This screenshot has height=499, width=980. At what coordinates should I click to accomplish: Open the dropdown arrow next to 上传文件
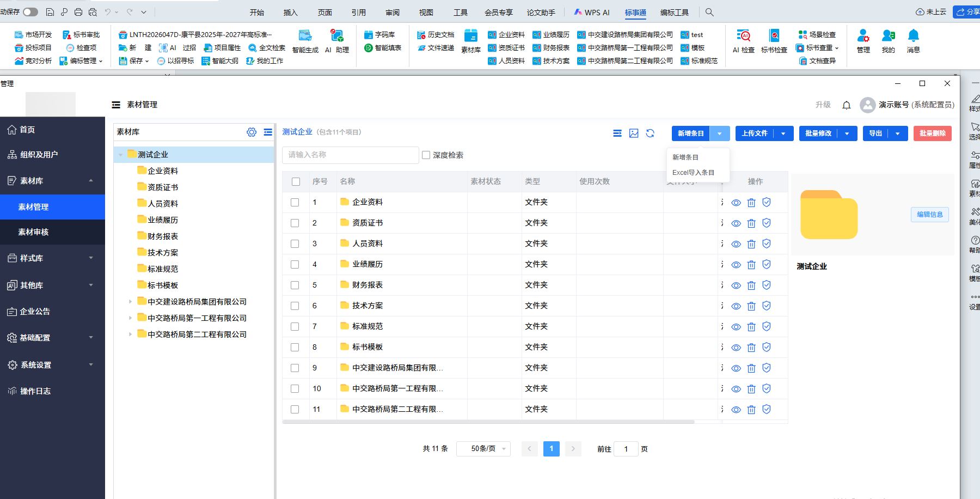(783, 133)
